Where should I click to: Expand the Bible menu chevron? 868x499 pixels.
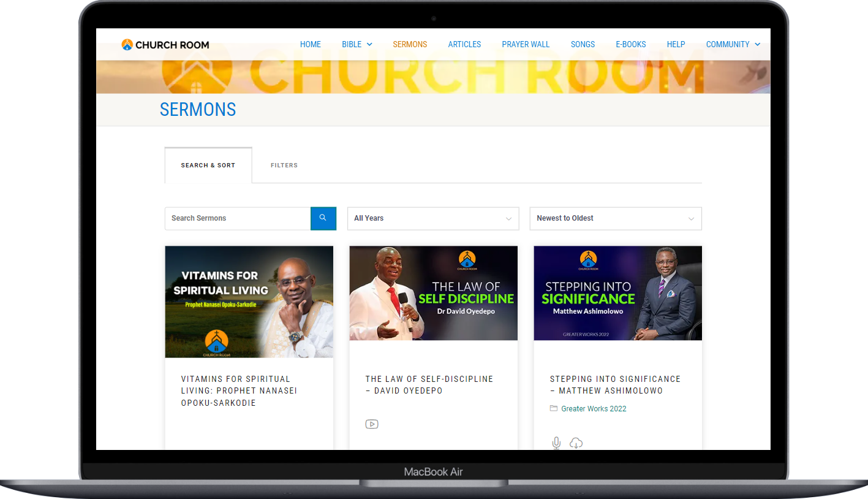click(x=369, y=44)
